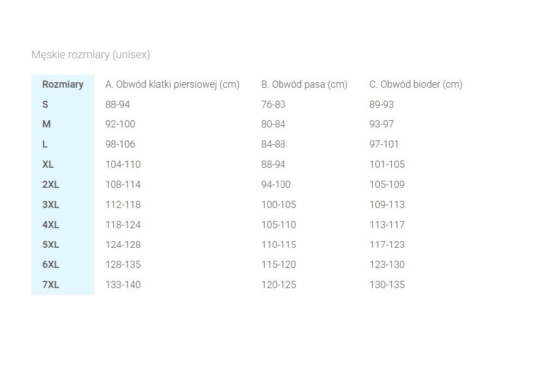Select the 6XL size label
The width and height of the screenshot is (541, 392).
pyautogui.click(x=51, y=265)
